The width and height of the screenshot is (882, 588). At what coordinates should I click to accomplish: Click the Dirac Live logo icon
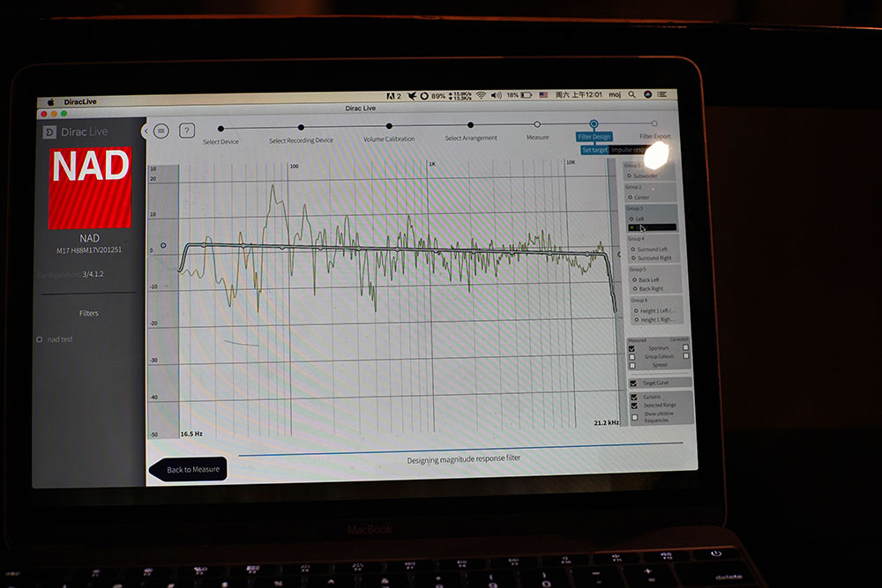point(49,132)
